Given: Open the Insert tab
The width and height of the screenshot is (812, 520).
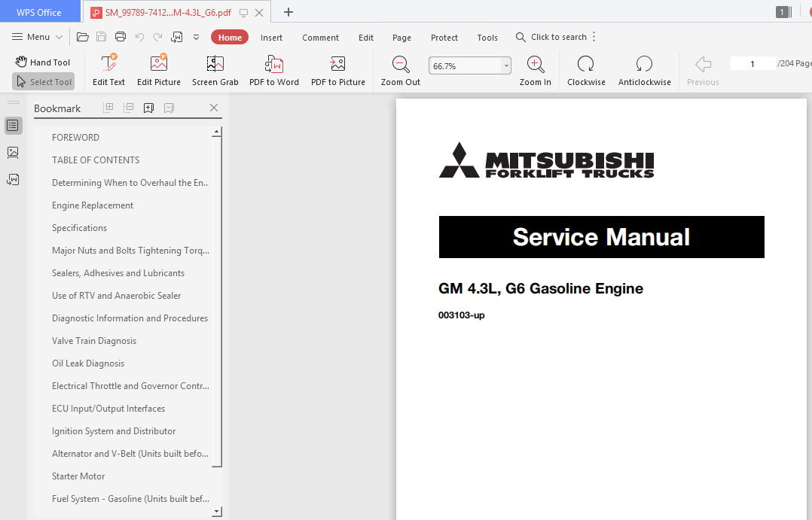Looking at the screenshot, I should pyautogui.click(x=271, y=38).
